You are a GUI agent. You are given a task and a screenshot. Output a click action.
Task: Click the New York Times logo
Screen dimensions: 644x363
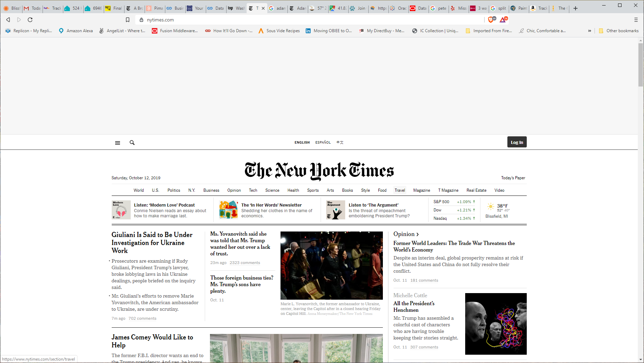pyautogui.click(x=319, y=171)
